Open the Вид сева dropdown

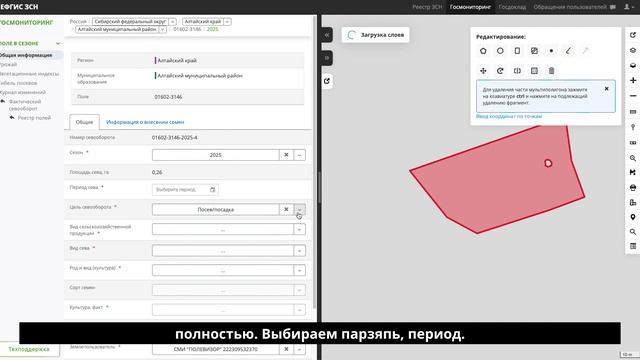299,251
